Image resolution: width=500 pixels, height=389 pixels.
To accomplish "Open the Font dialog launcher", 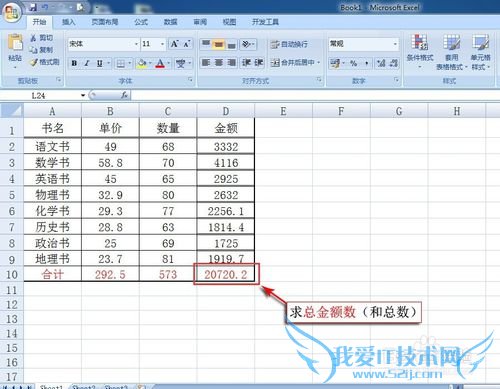I will coord(190,80).
